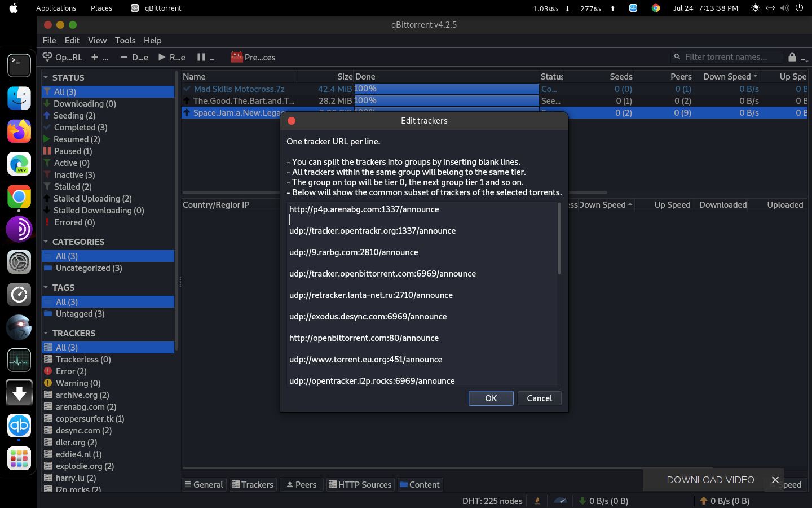
Task: Toggle the connection status flame icon
Action: (x=537, y=501)
